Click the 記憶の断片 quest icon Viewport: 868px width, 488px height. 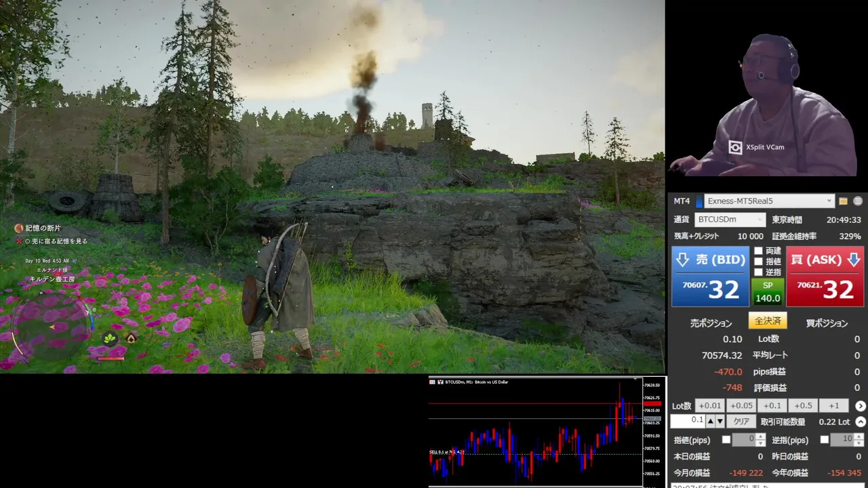20,228
